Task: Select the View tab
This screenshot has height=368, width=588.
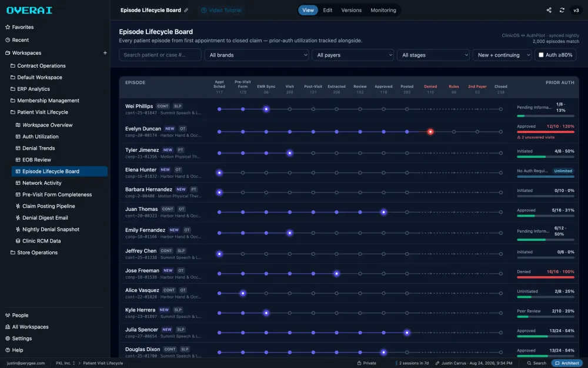Action: point(308,10)
